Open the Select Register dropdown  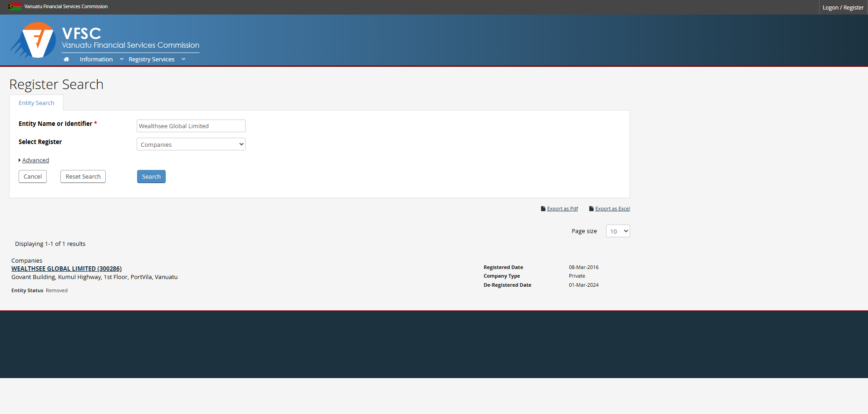tap(191, 144)
